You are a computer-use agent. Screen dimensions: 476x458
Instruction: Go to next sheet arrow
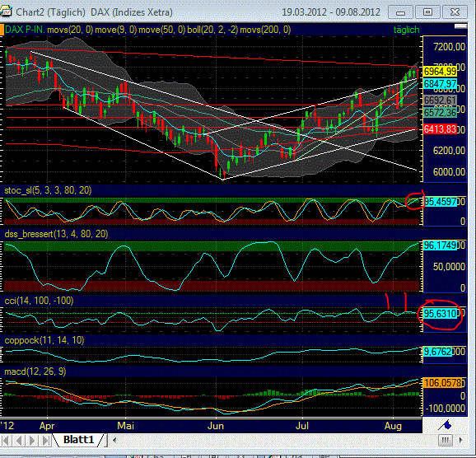[32, 440]
